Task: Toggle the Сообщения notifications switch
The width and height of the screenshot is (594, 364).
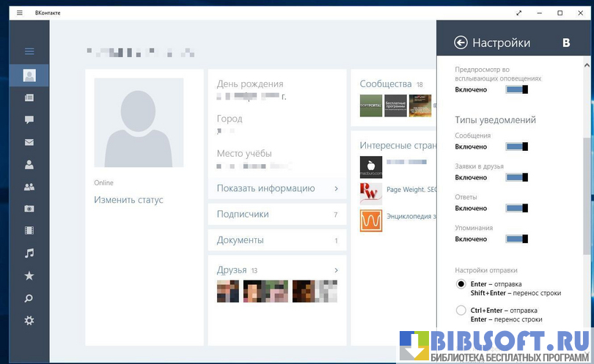Action: coord(516,146)
